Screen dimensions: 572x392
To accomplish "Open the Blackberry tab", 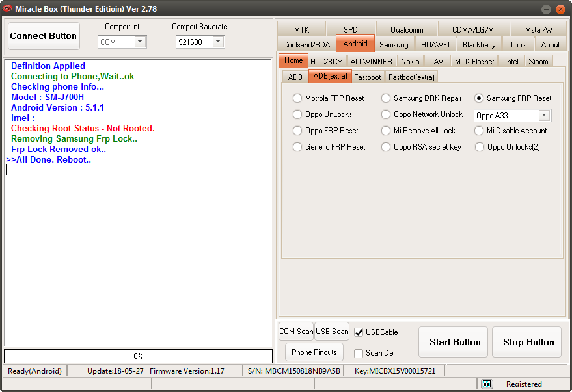I will tap(479, 44).
